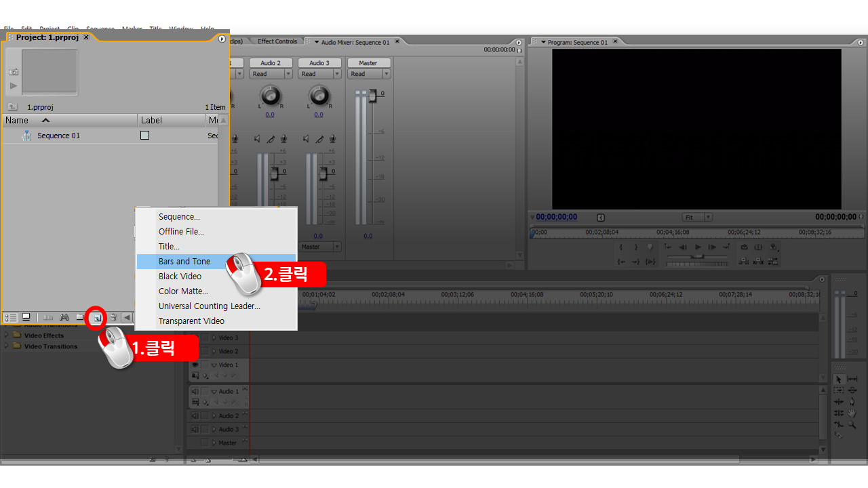Toggle Safe Margins in Program monitor
This screenshot has height=488, width=868.
click(758, 247)
